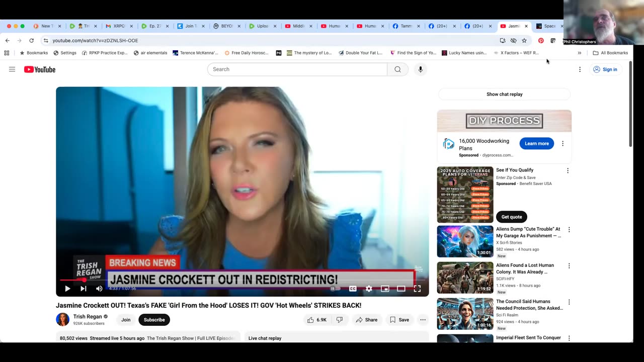This screenshot has width=644, height=362.
Task: Open site info icon in address bar
Action: 46,40
